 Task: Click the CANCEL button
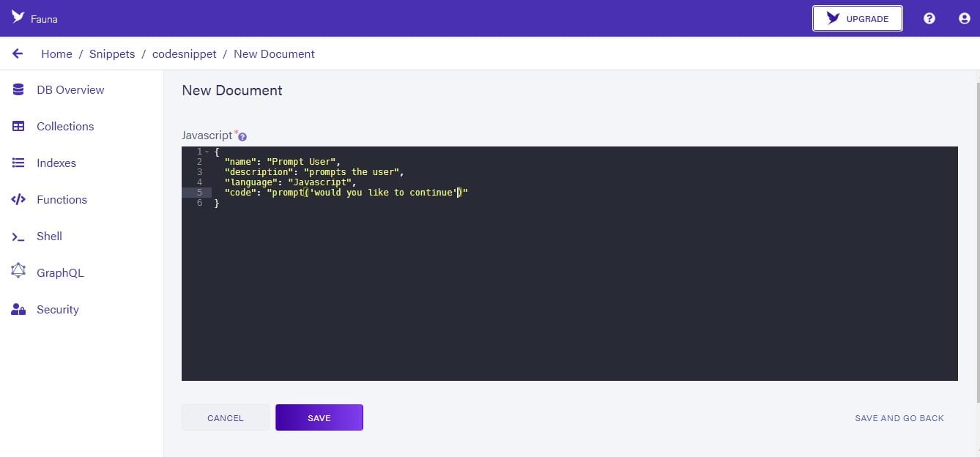point(226,417)
